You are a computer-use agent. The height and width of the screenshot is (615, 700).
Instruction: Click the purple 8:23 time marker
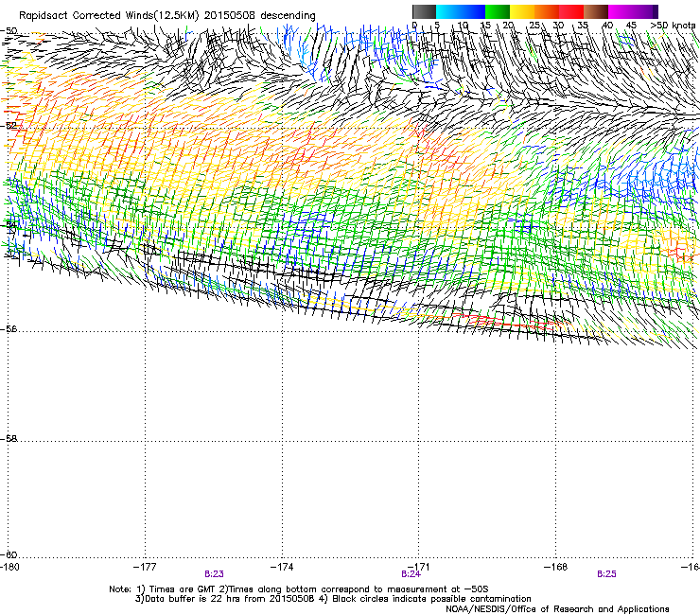215,574
